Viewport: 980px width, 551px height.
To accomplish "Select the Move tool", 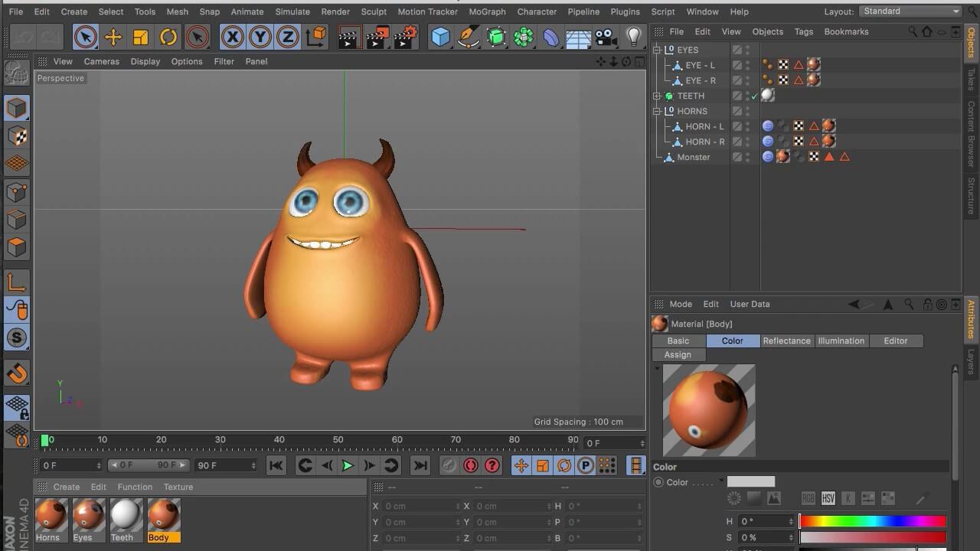I will pyautogui.click(x=113, y=36).
